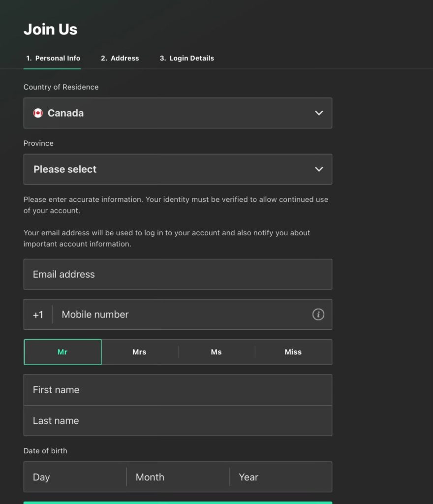Click the Canada flag icon
The image size is (433, 504).
point(38,113)
